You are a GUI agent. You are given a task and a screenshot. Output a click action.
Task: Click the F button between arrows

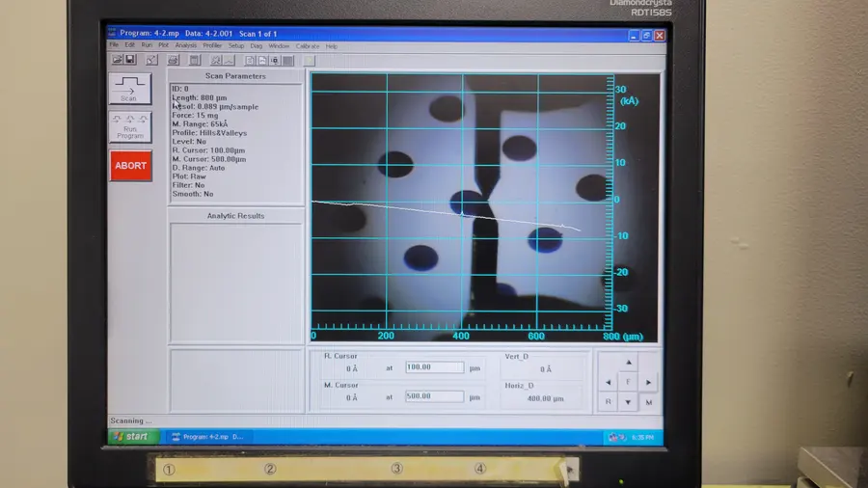click(628, 382)
